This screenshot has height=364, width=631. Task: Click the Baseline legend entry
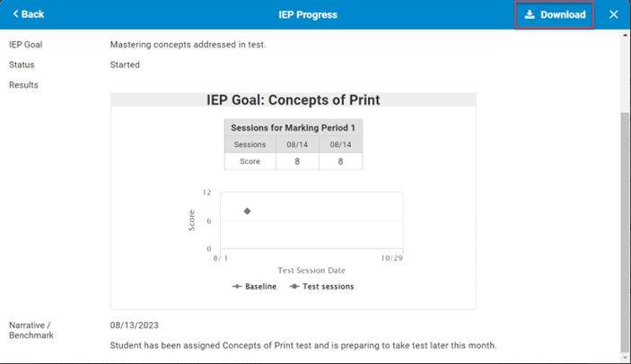[254, 287]
